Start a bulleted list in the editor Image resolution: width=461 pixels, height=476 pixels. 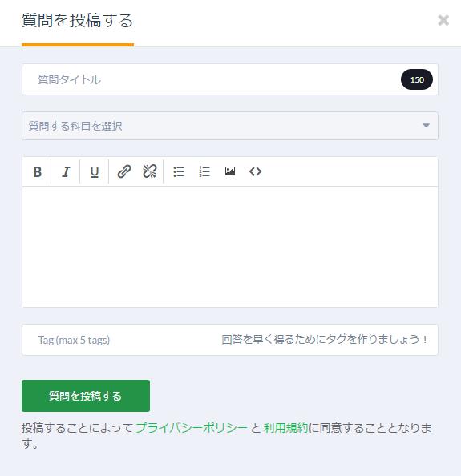coord(179,171)
